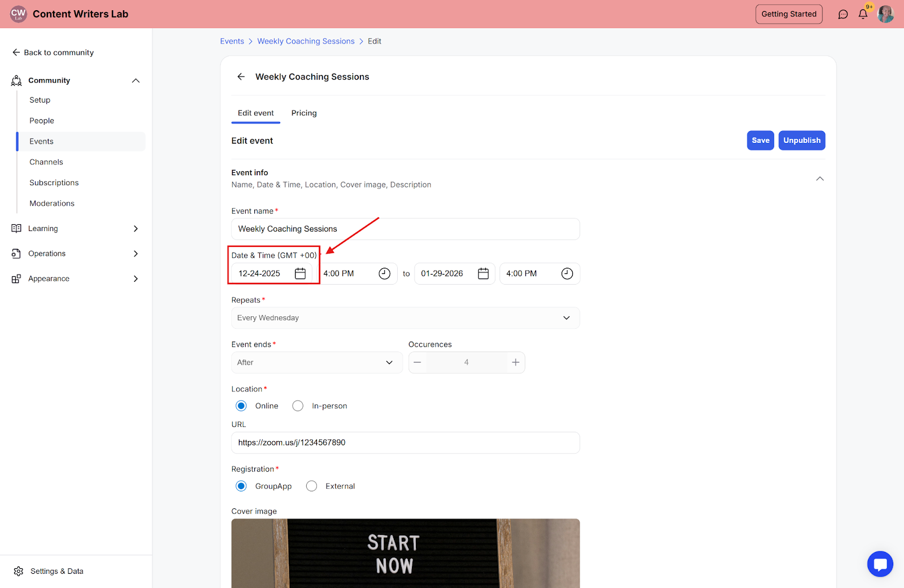Image resolution: width=904 pixels, height=588 pixels.
Task: Open Events in the sidebar
Action: pos(81,141)
